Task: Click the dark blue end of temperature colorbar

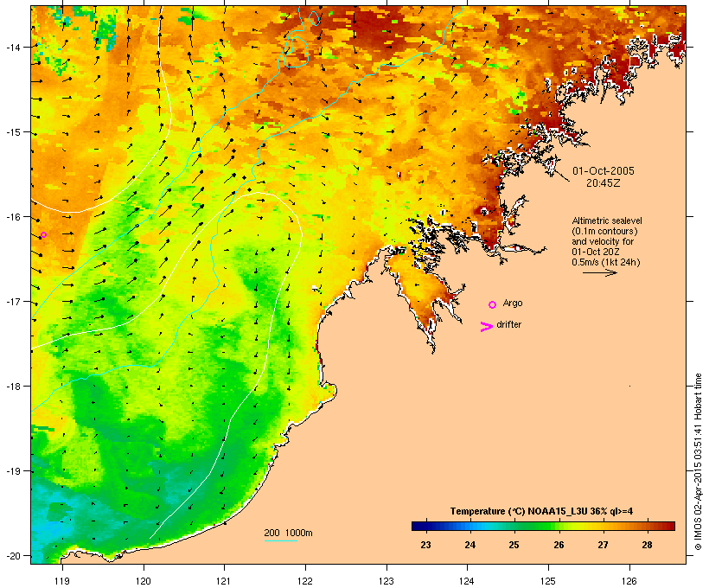Action: point(420,526)
